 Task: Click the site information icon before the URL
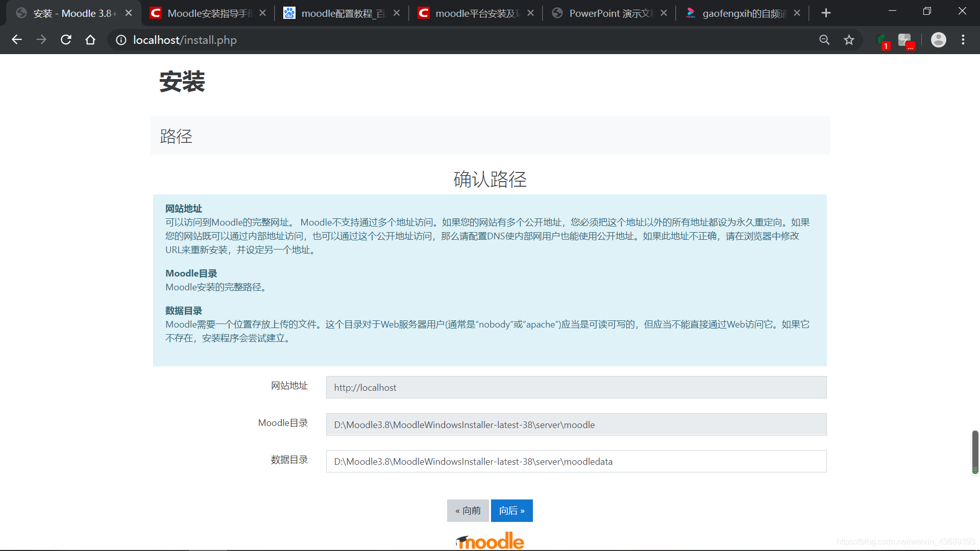pyautogui.click(x=121, y=40)
